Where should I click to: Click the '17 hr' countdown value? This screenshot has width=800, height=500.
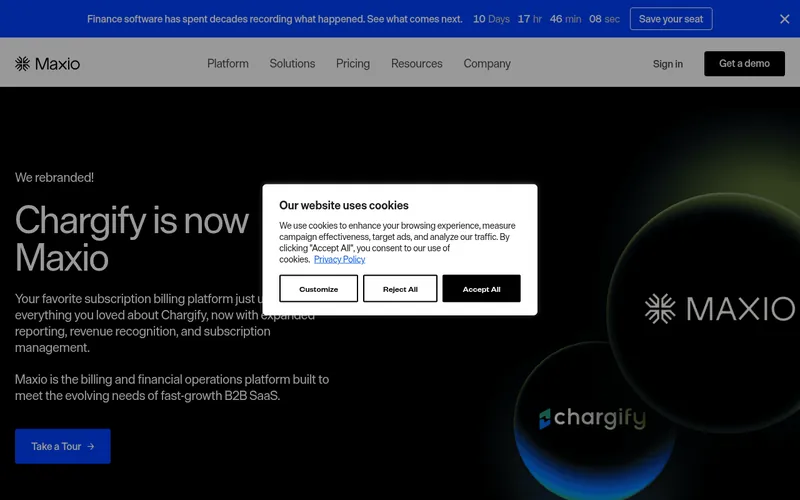[530, 19]
